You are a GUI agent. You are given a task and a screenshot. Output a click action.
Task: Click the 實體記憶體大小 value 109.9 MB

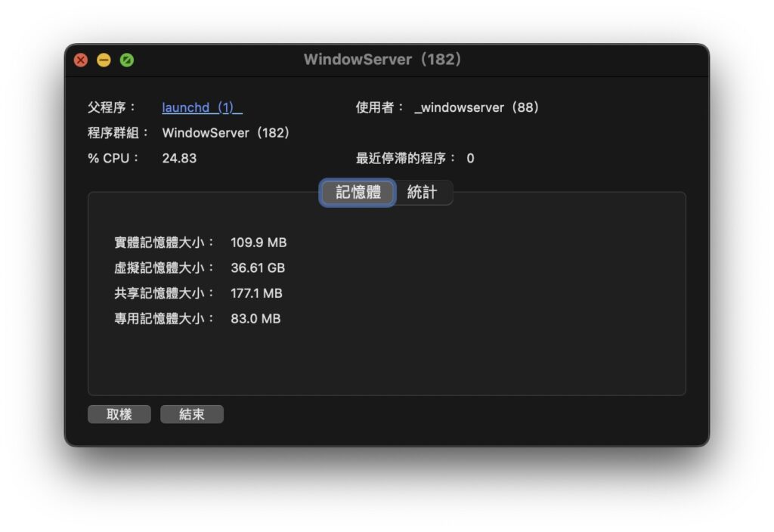[x=259, y=243]
